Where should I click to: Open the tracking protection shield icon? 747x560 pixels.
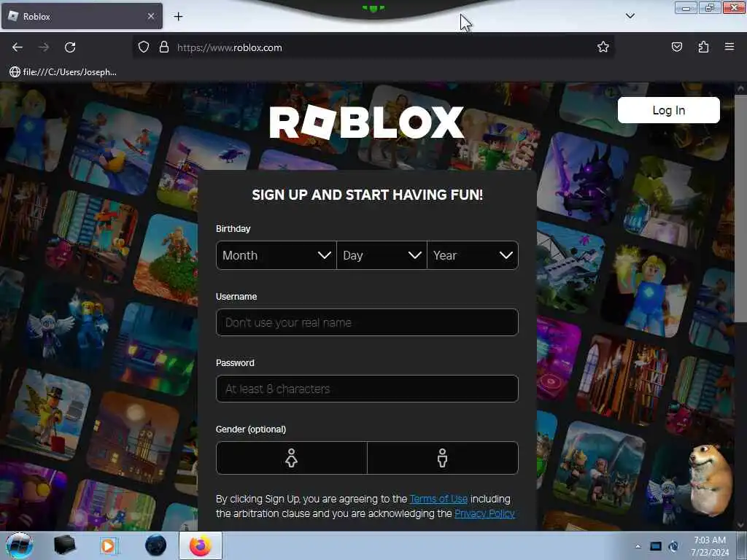click(x=144, y=47)
